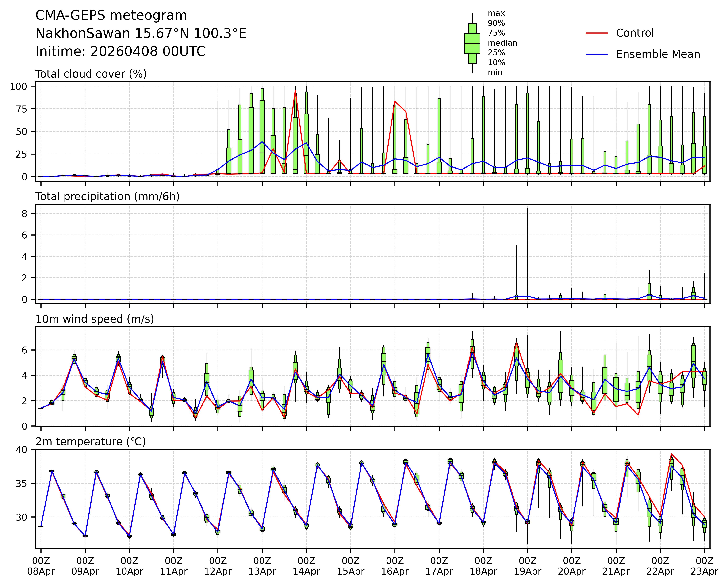The width and height of the screenshot is (728, 586).
Task: Click the 'Total precipitation (mm/6h)' panel title
Action: [107, 196]
